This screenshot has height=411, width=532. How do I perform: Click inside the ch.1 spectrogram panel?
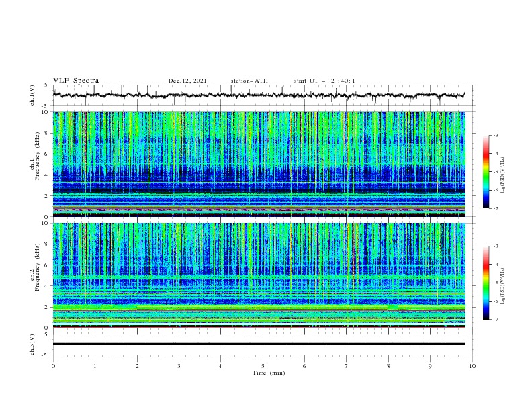[259, 164]
